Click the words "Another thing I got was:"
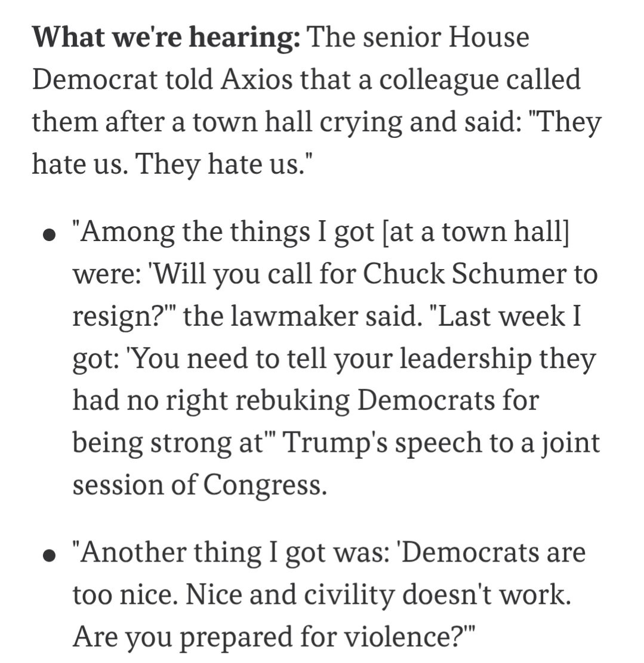Image resolution: width=644 pixels, height=663 pixels. [235, 553]
